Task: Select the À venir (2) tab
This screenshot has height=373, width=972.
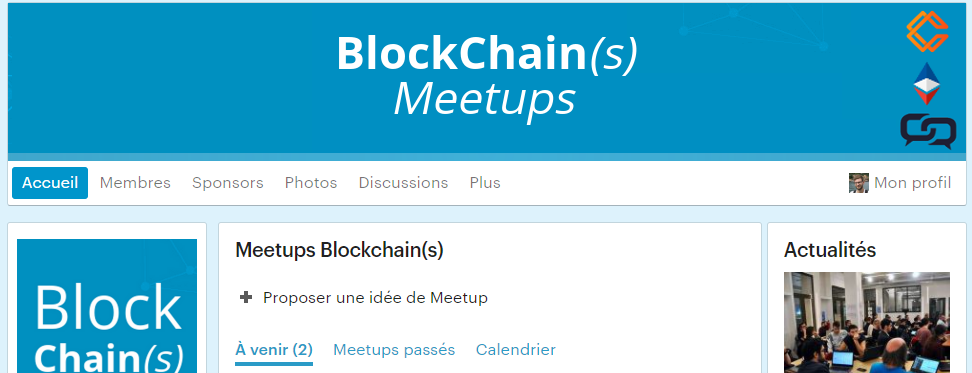Action: coord(274,350)
